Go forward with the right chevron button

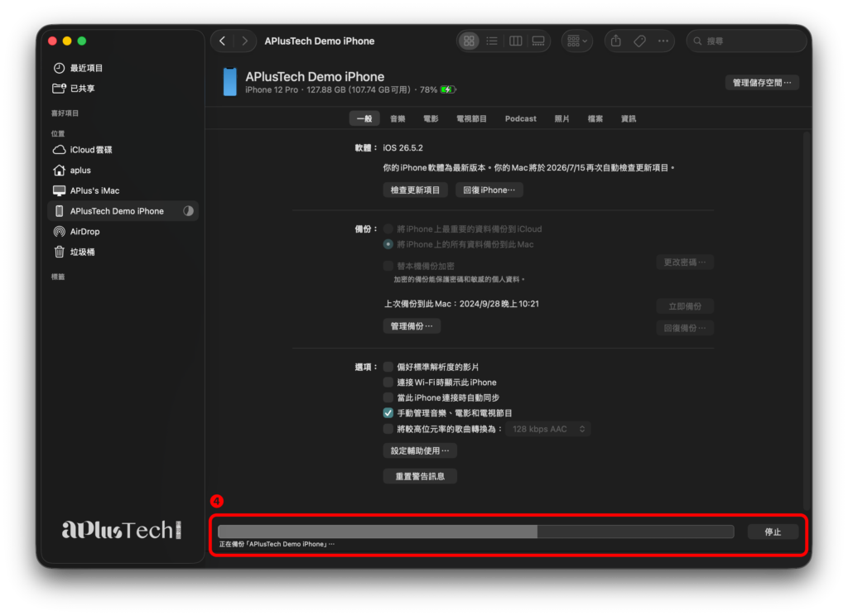pyautogui.click(x=244, y=41)
